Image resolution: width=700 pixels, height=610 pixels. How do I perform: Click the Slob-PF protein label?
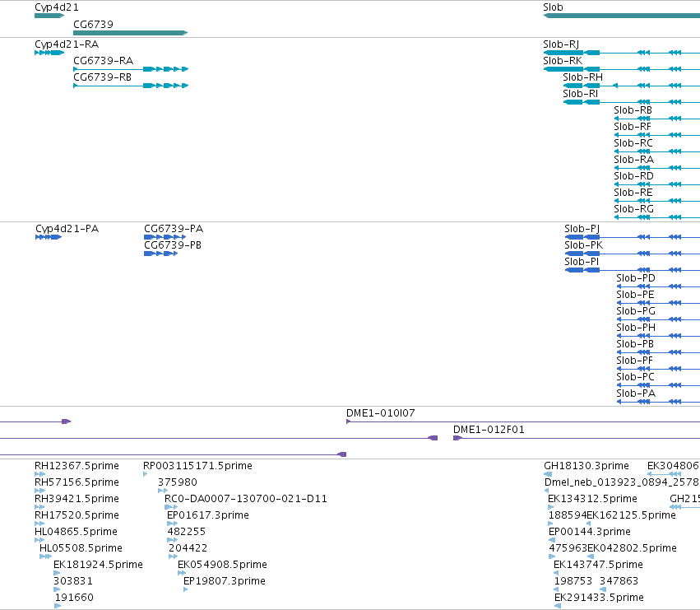(634, 361)
